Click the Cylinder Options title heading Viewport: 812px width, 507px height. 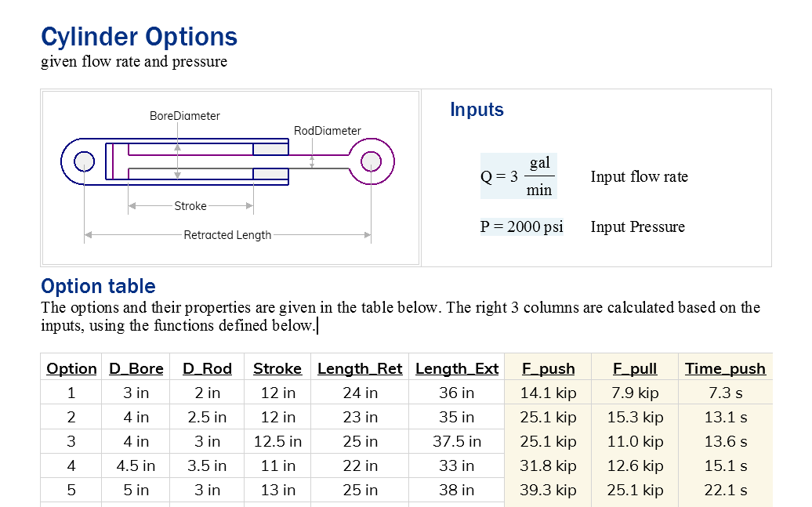coord(139,37)
